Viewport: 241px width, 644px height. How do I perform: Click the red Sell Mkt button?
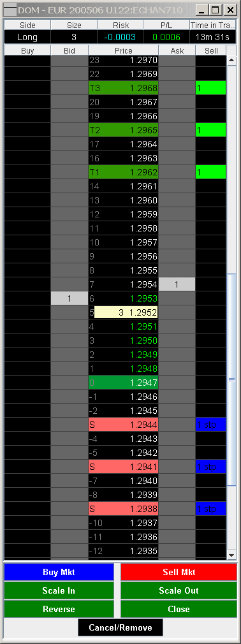tap(179, 572)
